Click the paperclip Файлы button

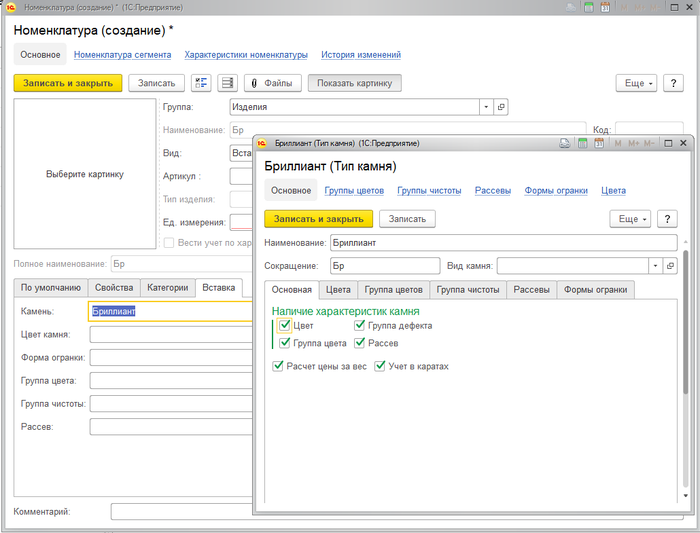click(273, 83)
